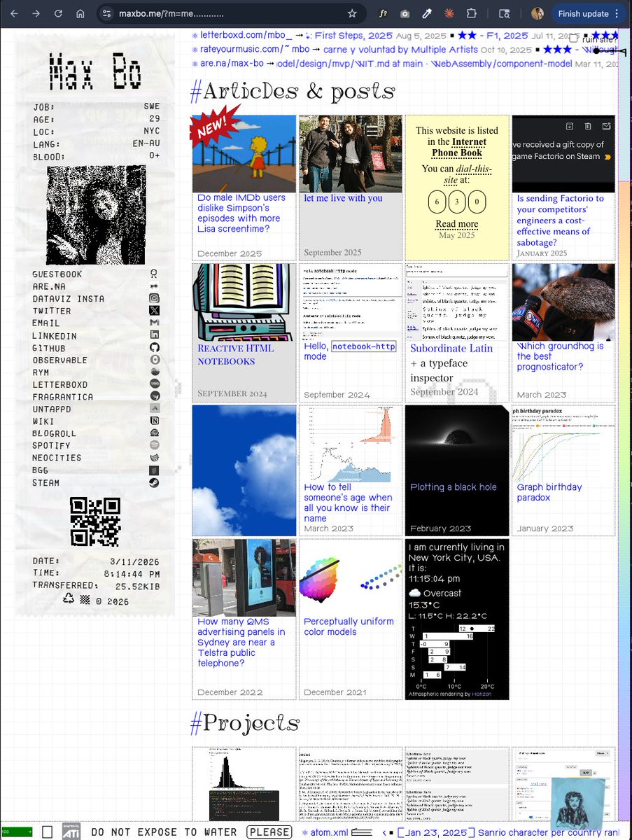This screenshot has height=840, width=632.
Task: Click the ARE.NA asterisk icon
Action: (x=154, y=286)
